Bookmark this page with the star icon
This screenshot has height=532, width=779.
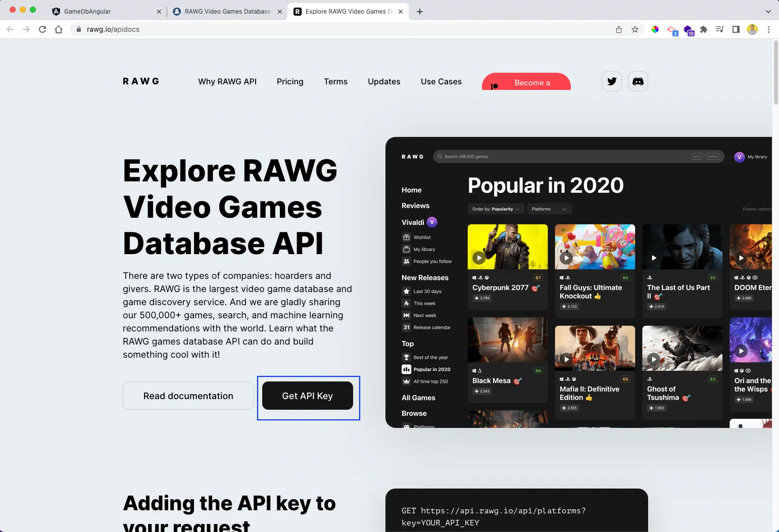pos(635,29)
